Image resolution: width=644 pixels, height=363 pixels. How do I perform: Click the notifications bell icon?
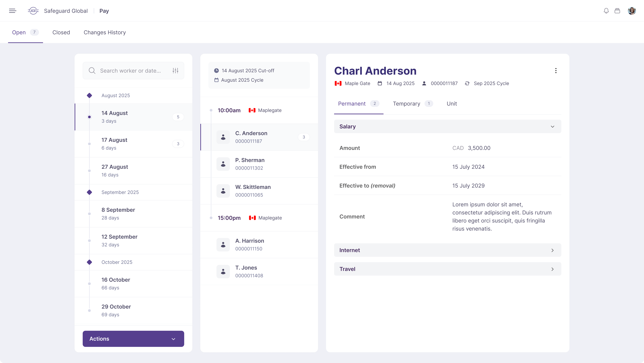pyautogui.click(x=606, y=11)
